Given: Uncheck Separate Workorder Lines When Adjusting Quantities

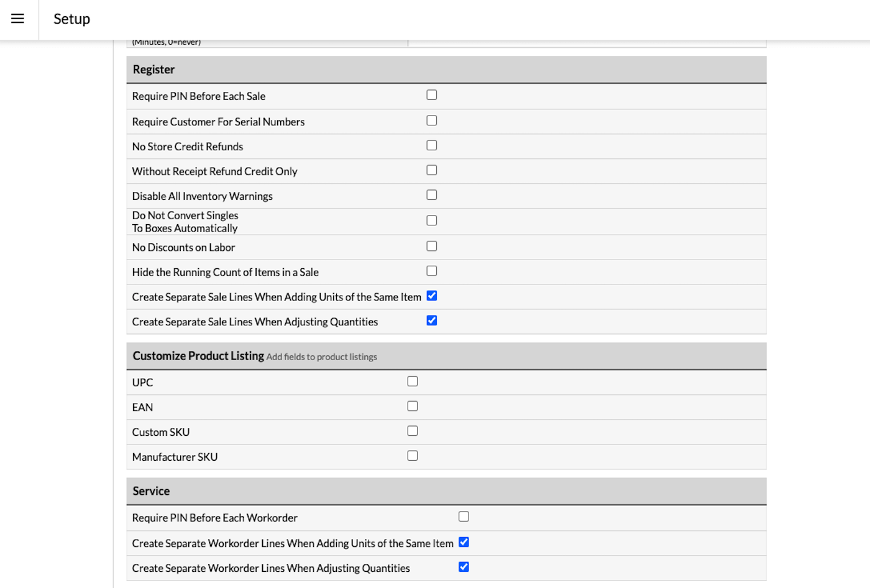Looking at the screenshot, I should (464, 567).
